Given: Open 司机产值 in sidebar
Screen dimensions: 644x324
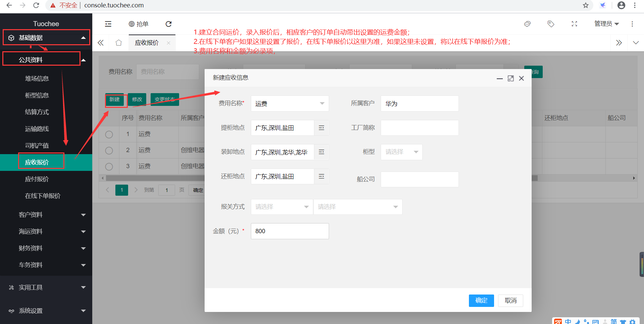Looking at the screenshot, I should [37, 145].
